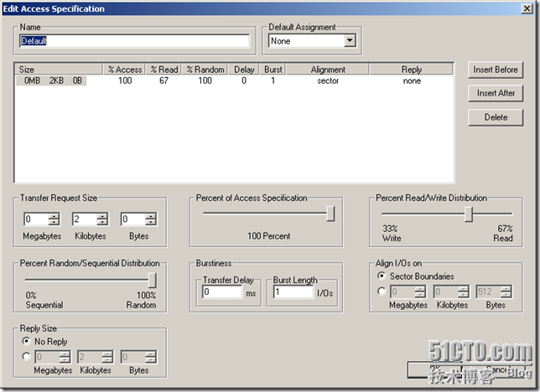Click the % Access column header

point(124,70)
